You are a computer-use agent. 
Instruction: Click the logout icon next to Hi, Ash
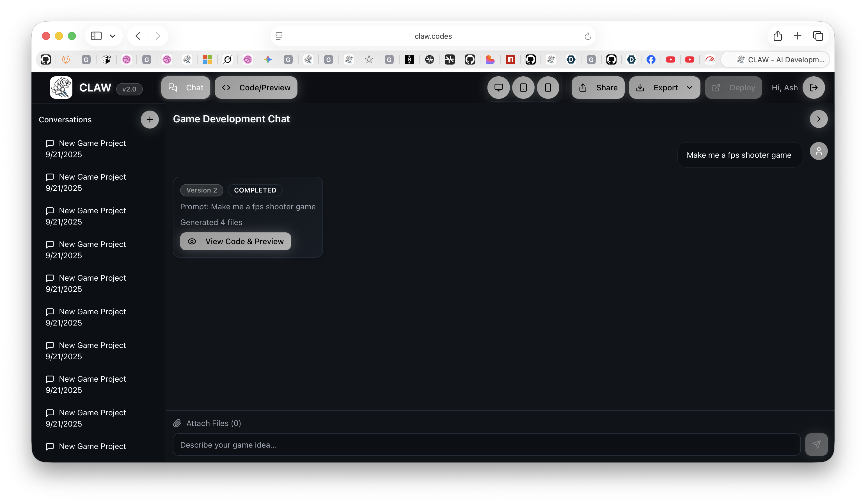point(814,88)
